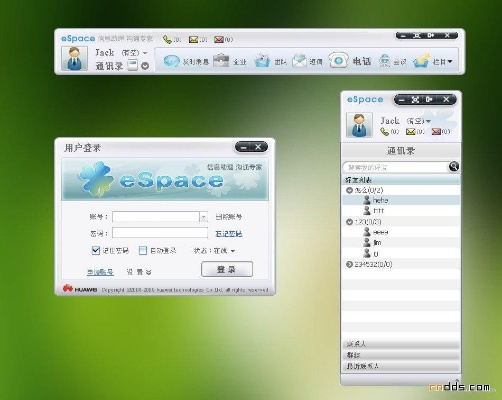
Task: Click the chat bubble message icon in toolbar
Action: pos(172,61)
